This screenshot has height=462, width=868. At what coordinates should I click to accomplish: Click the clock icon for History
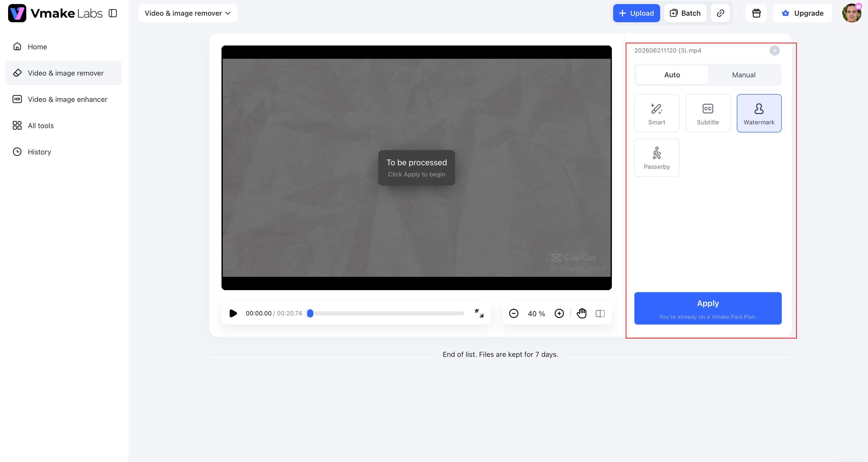click(x=17, y=152)
